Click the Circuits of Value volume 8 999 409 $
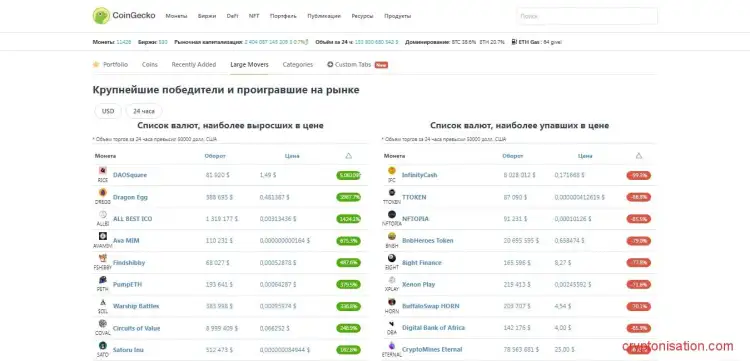The width and height of the screenshot is (750, 361). 221,328
